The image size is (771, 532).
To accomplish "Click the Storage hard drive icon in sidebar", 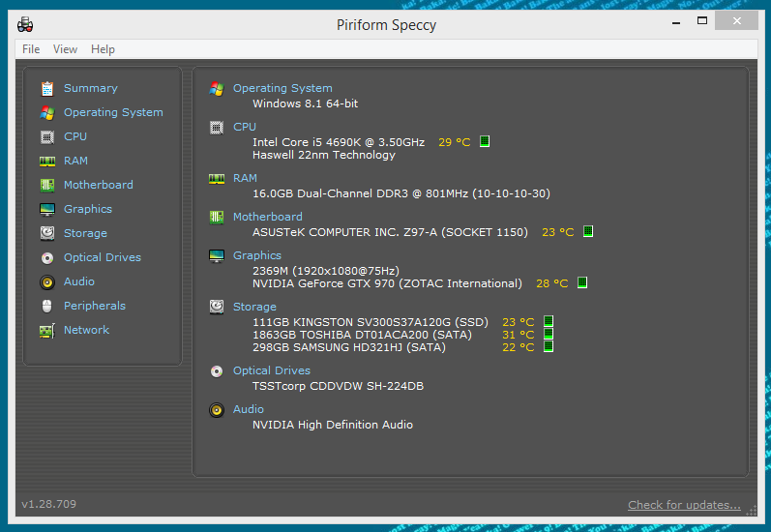I will [x=47, y=233].
